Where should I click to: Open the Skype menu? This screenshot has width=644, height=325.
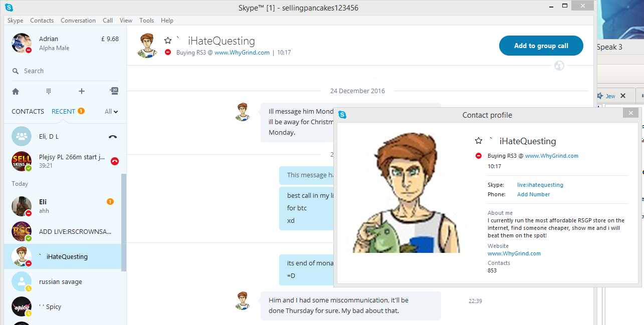16,21
